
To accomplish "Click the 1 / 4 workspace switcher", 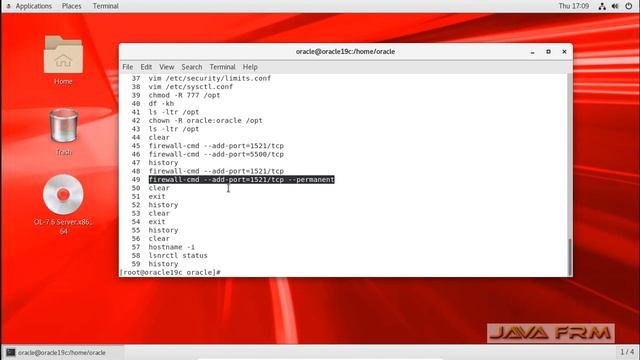I will [627, 352].
